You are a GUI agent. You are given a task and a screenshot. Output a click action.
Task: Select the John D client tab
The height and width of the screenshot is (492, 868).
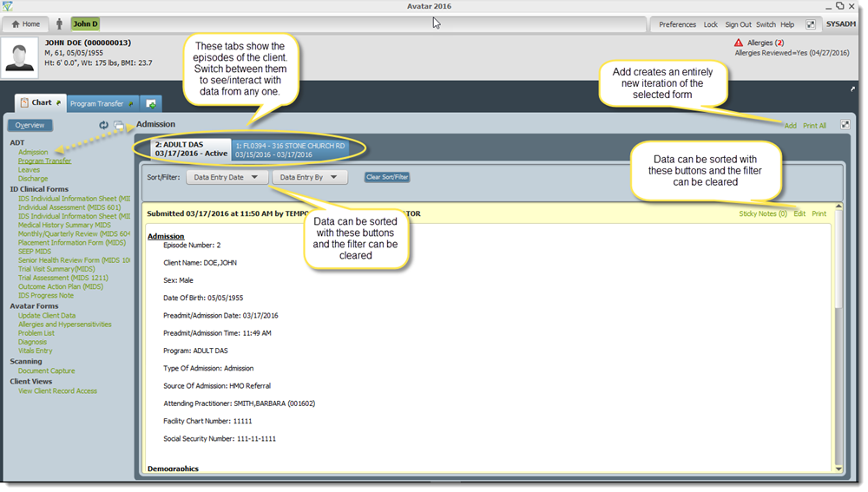(x=85, y=23)
